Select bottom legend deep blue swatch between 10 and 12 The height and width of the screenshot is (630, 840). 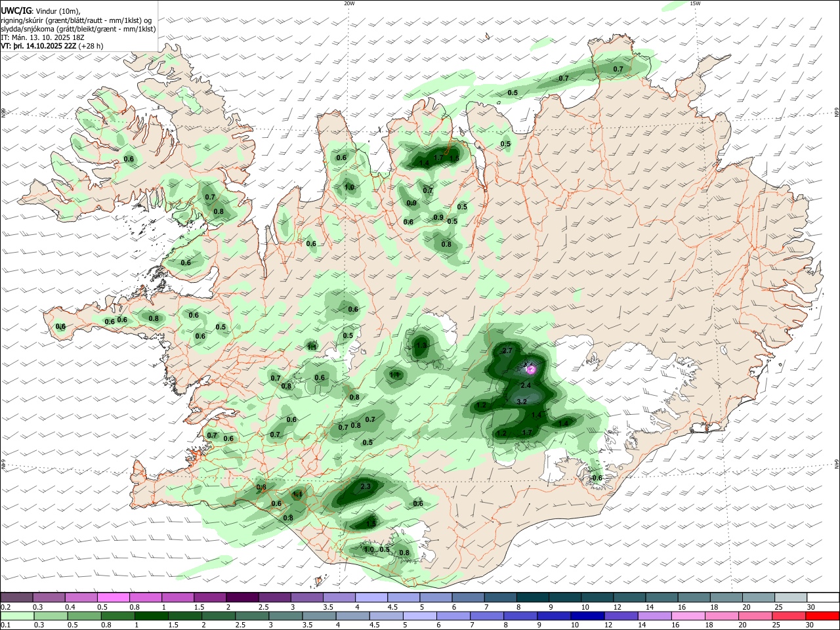click(x=587, y=616)
